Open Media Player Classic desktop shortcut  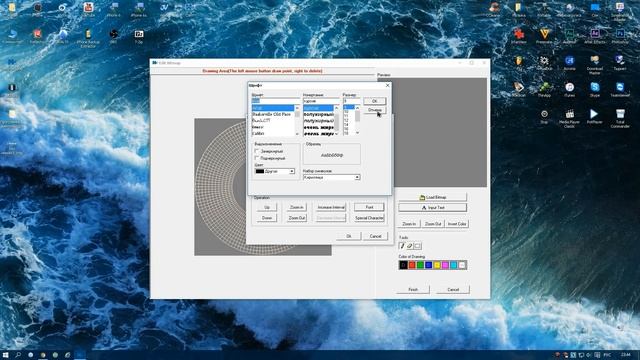click(x=569, y=118)
